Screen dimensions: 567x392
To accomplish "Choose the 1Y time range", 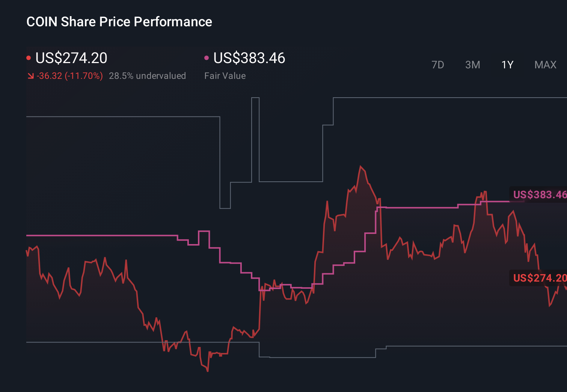I will click(507, 65).
